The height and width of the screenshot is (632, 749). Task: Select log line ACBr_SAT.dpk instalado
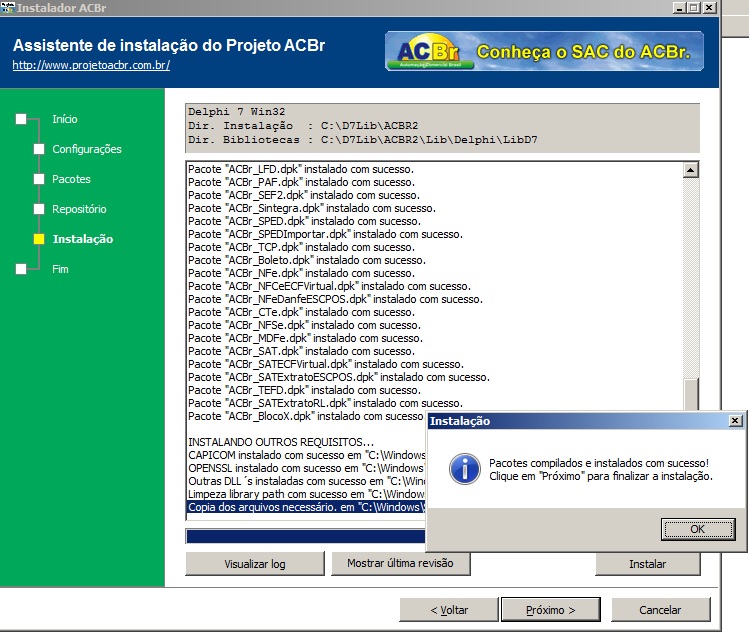(x=301, y=351)
